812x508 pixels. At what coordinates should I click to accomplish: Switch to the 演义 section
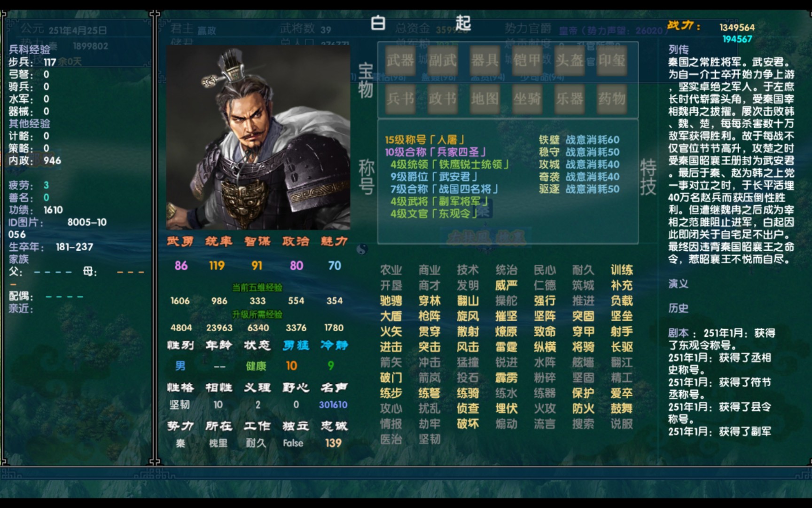pyautogui.click(x=678, y=284)
